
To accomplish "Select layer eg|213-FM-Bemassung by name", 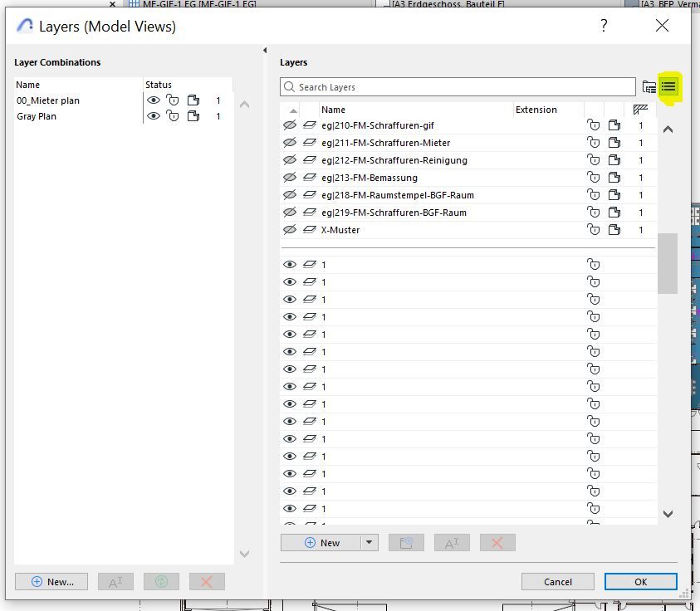I will (370, 178).
